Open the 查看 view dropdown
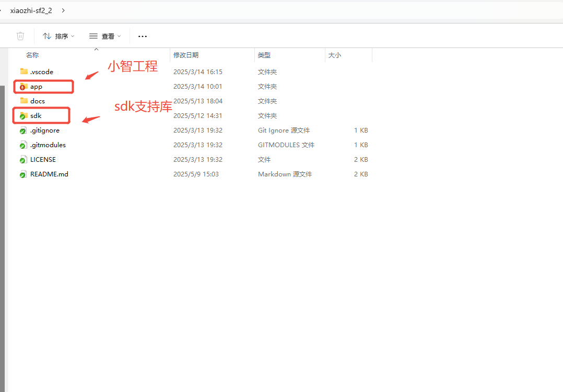The height and width of the screenshot is (392, 563). click(105, 36)
